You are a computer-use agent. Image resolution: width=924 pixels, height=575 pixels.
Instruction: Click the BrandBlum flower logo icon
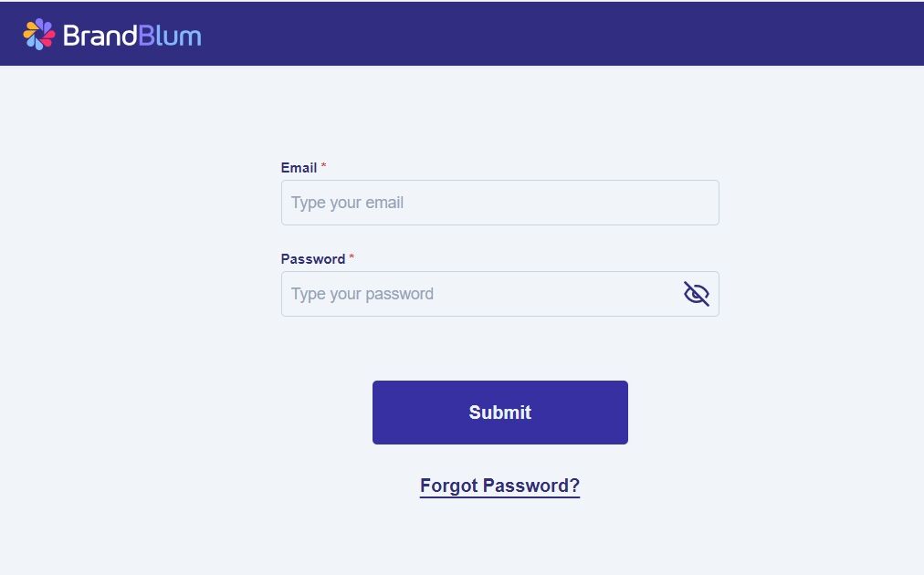pyautogui.click(x=38, y=35)
